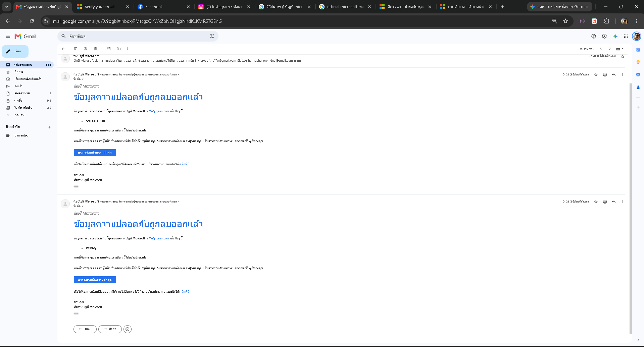Click in the Gmail search mail field
644x347 pixels.
point(138,36)
